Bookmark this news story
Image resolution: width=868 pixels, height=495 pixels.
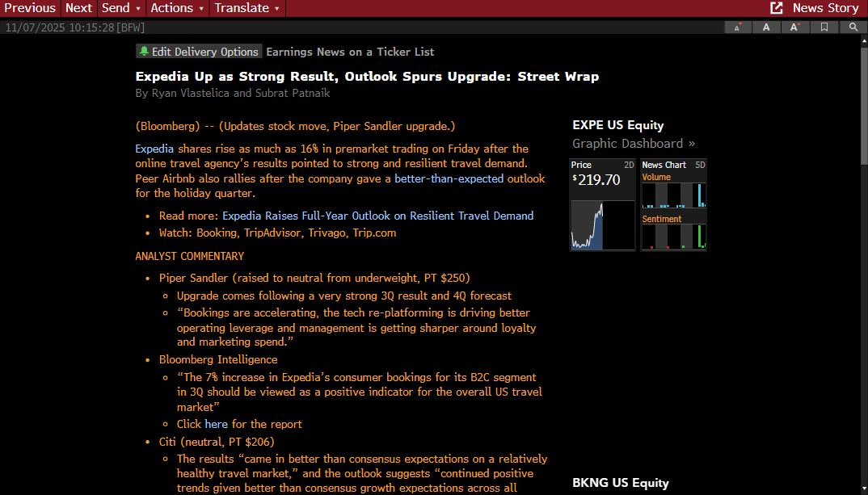[824, 27]
